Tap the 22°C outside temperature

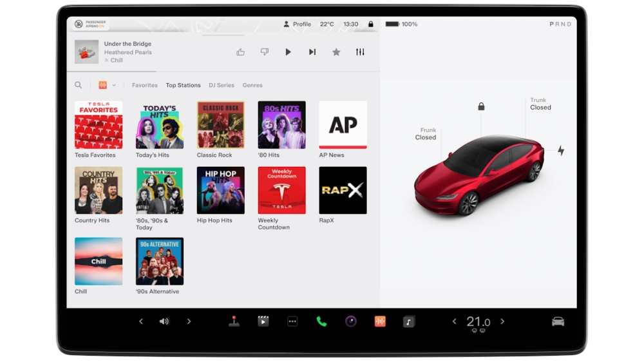[327, 24]
